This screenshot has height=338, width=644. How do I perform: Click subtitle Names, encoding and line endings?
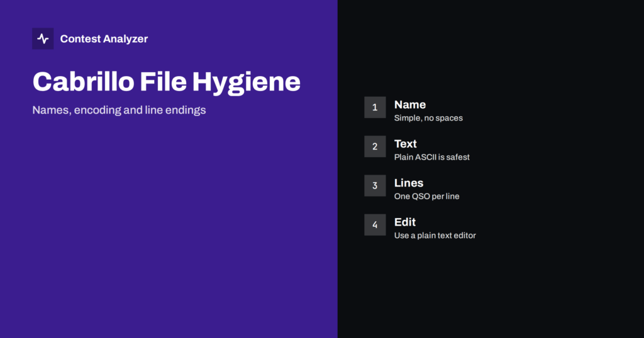point(119,110)
